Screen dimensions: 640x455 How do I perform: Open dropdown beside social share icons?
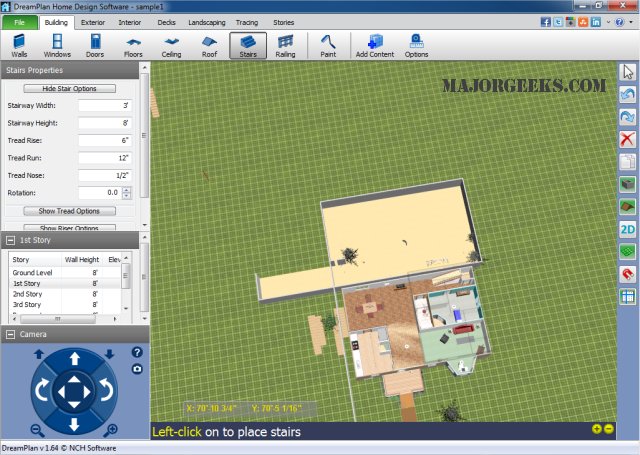(608, 22)
